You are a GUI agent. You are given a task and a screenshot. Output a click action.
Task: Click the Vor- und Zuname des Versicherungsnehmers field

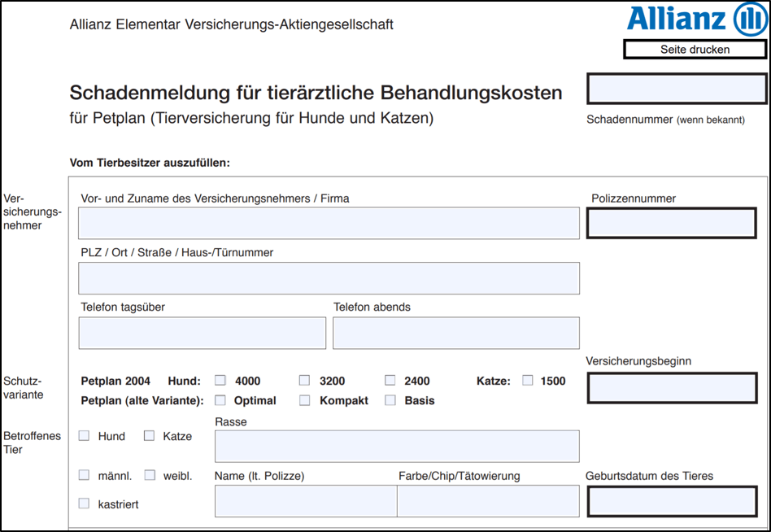329,223
